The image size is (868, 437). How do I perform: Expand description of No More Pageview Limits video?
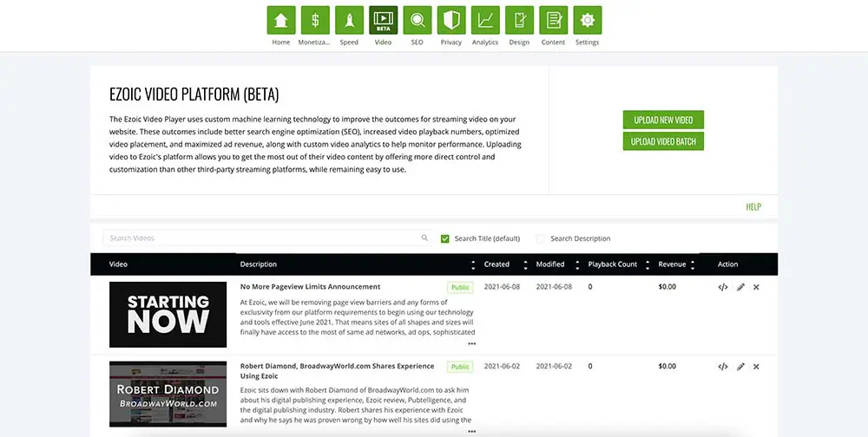471,343
